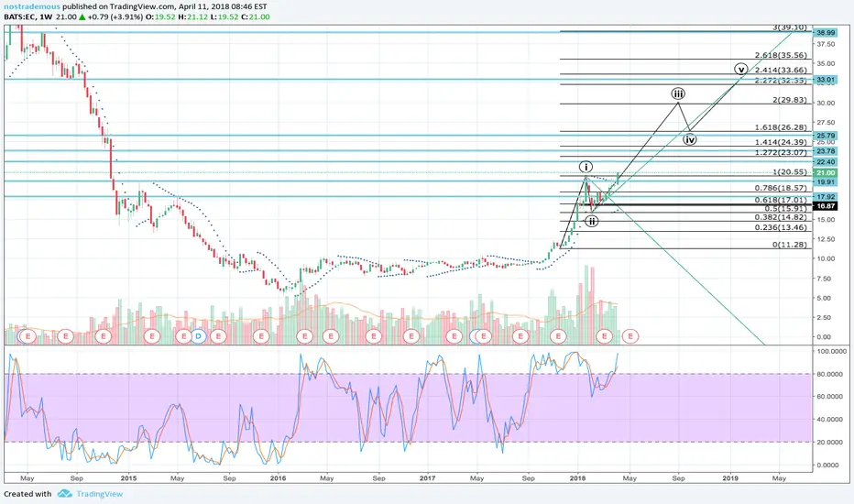Viewport: 854px width, 504px height.
Task: Click the 1.618(26.28) Fibonacci level label
Action: [781, 127]
